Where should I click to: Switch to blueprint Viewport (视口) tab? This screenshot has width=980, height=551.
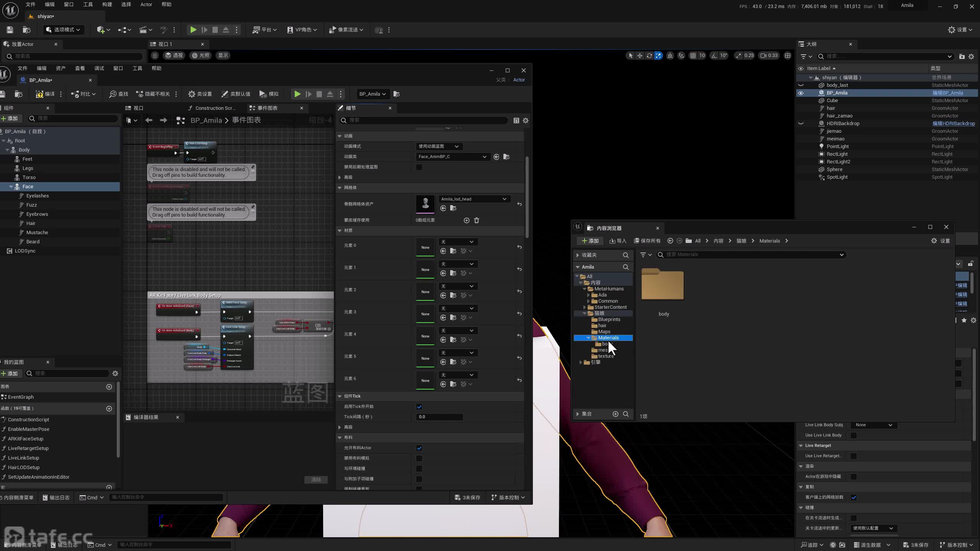pos(138,108)
